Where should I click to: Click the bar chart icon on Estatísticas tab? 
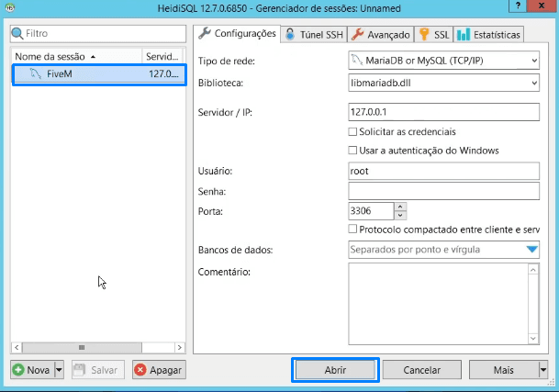[464, 34]
